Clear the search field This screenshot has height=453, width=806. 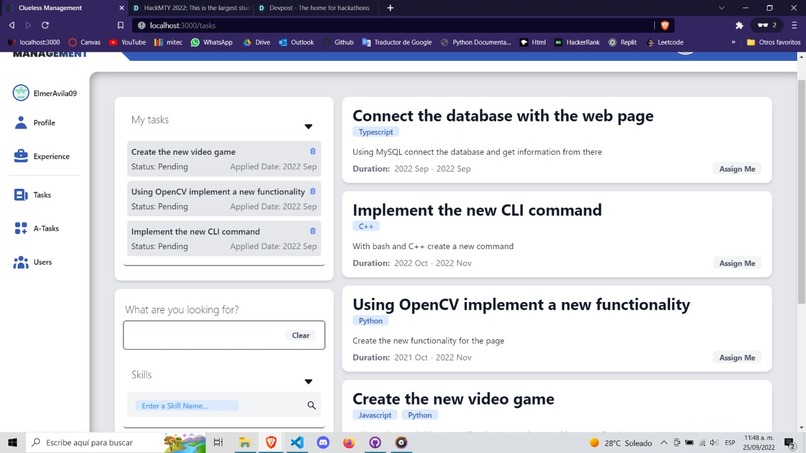pyautogui.click(x=301, y=335)
